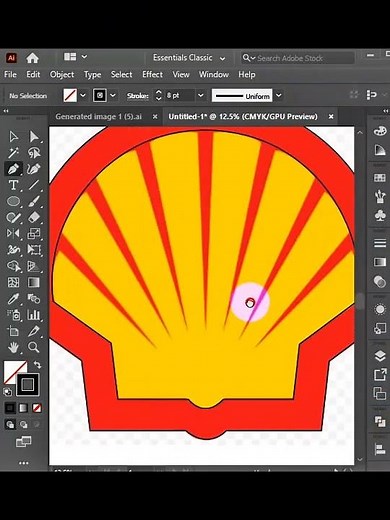The height and width of the screenshot is (520, 390).
Task: Select the Shape Builder tool
Action: click(x=13, y=266)
